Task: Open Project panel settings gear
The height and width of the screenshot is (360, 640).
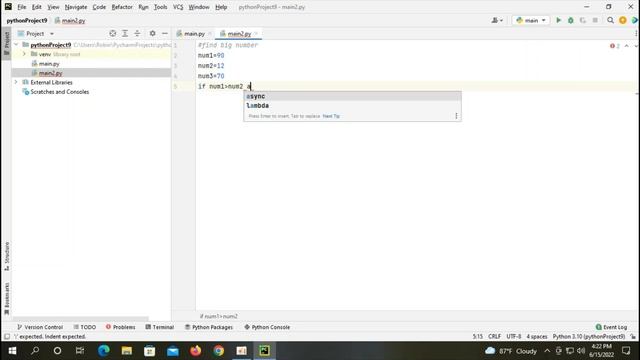Action: point(152,33)
